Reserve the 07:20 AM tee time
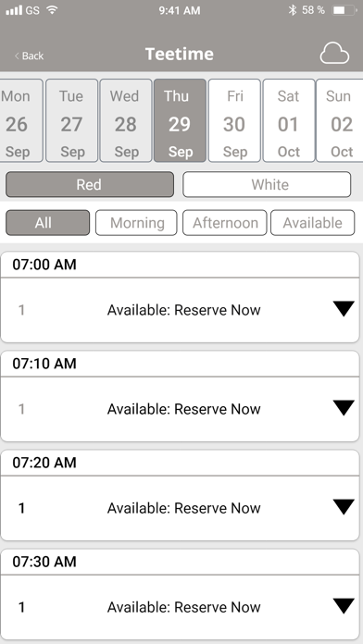The image size is (363, 644). [183, 508]
